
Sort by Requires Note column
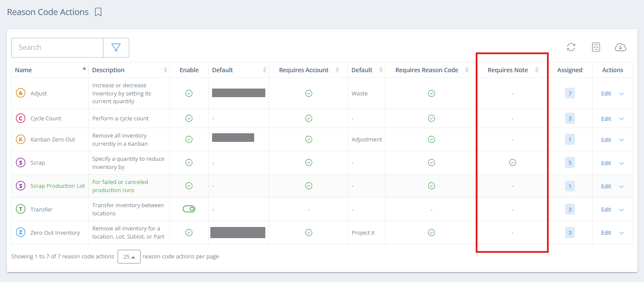pyautogui.click(x=537, y=70)
